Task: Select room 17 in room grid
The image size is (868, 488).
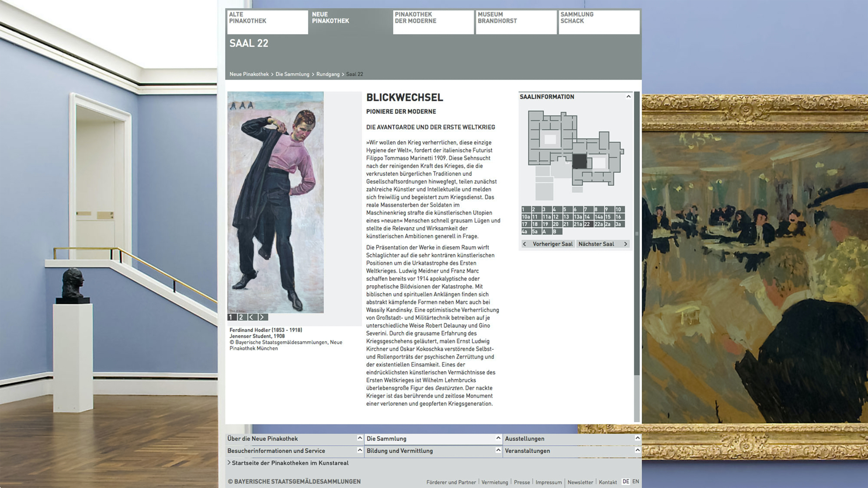Action: pyautogui.click(x=527, y=224)
